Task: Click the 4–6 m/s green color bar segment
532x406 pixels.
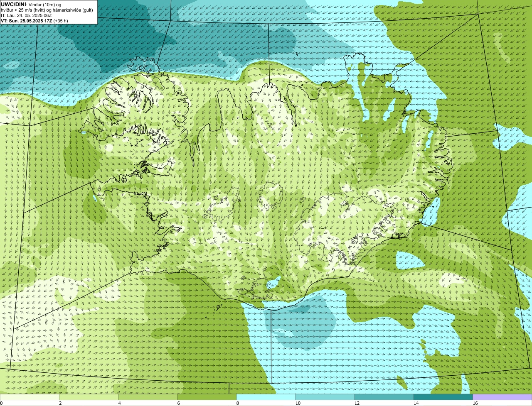Action: pos(148,397)
